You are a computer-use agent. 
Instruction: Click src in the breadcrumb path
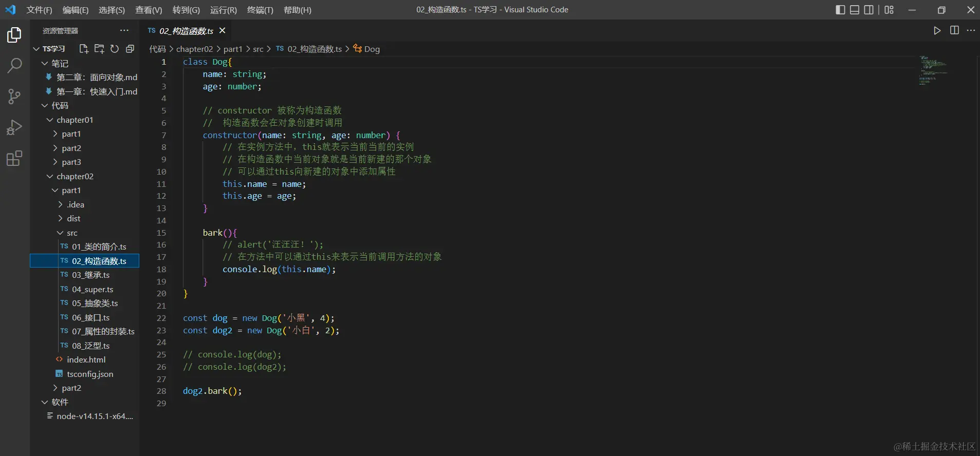click(x=258, y=49)
